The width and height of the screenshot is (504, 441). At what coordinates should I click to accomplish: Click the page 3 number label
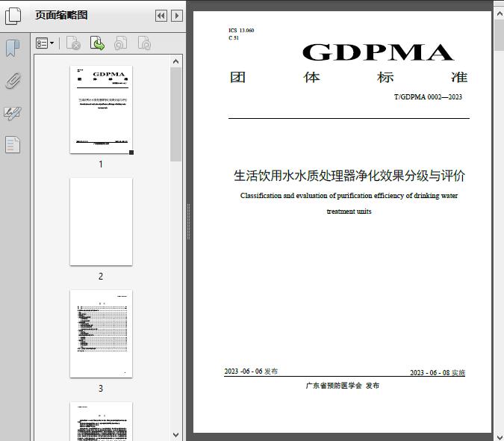(x=101, y=389)
